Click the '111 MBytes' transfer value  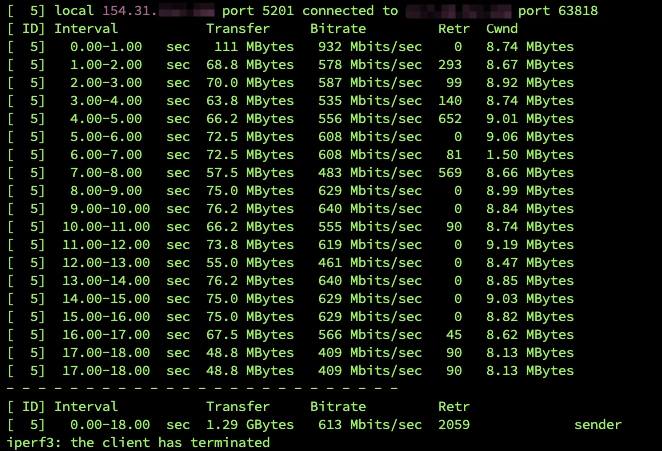(254, 46)
